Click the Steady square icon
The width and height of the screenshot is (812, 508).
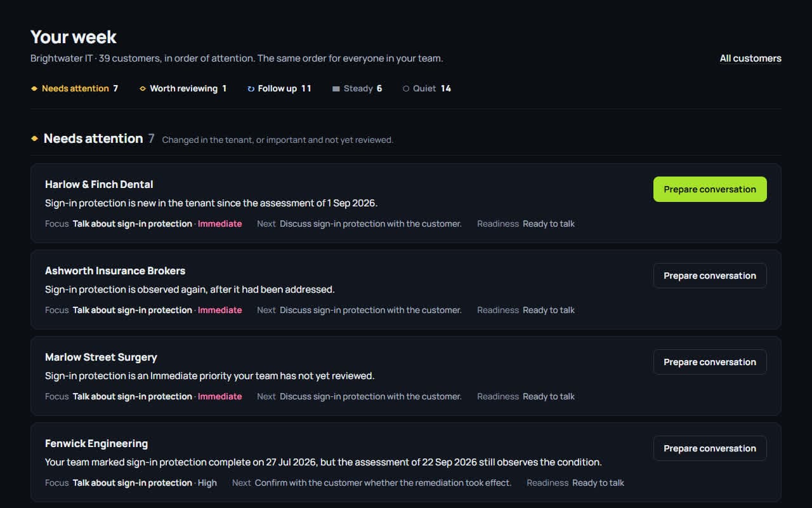pos(336,89)
